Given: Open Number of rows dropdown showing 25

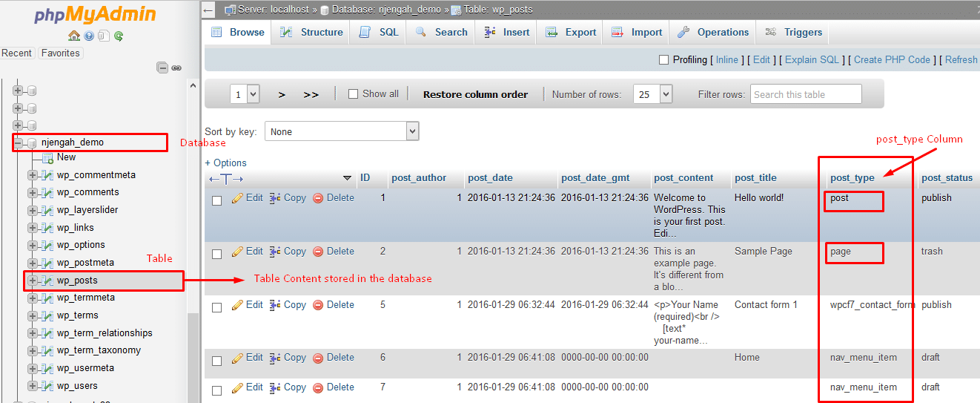Looking at the screenshot, I should pos(653,94).
